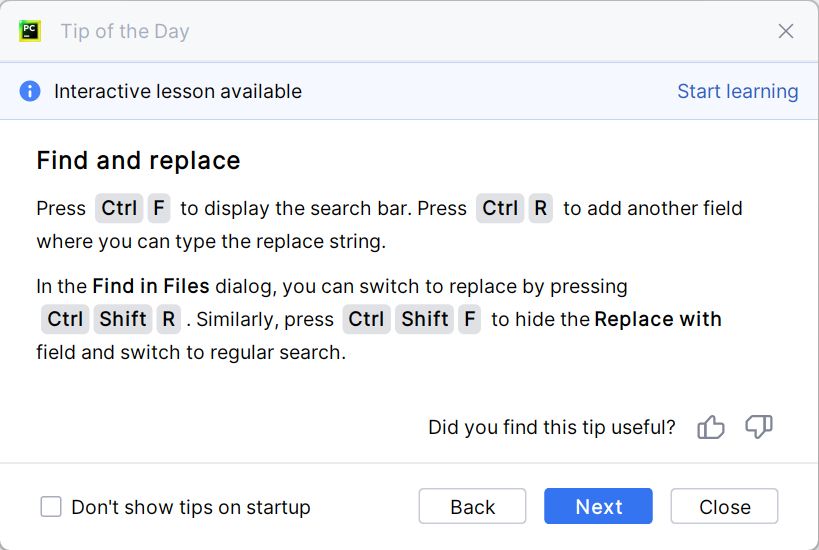Click the bold "Find in Files" text
This screenshot has width=819, height=550.
tap(151, 286)
